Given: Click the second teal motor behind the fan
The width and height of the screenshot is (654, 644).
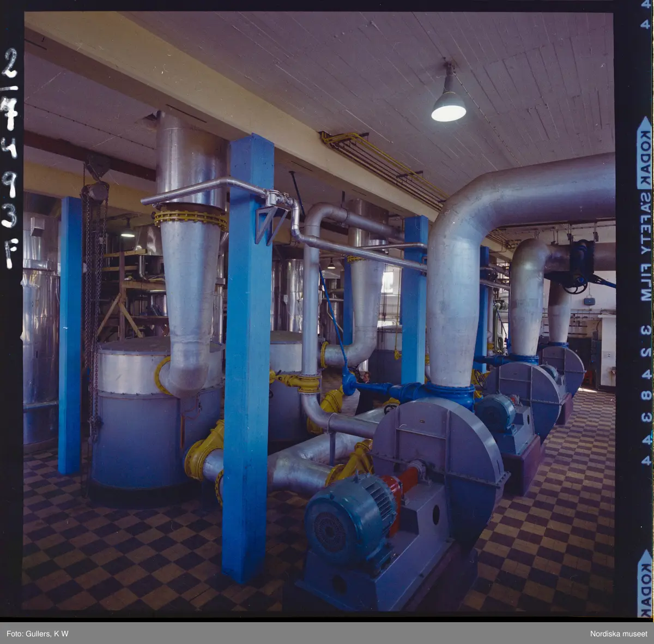Looking at the screenshot, I should [495, 413].
